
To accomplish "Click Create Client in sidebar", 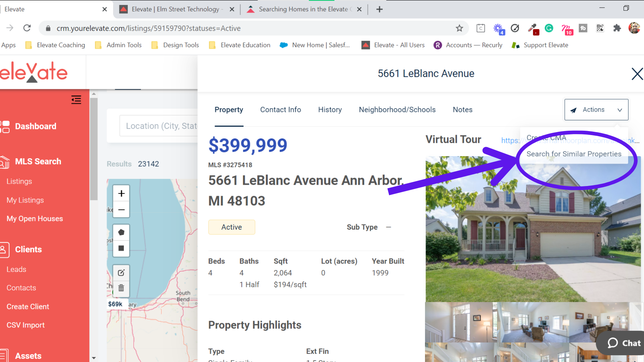I will (28, 306).
